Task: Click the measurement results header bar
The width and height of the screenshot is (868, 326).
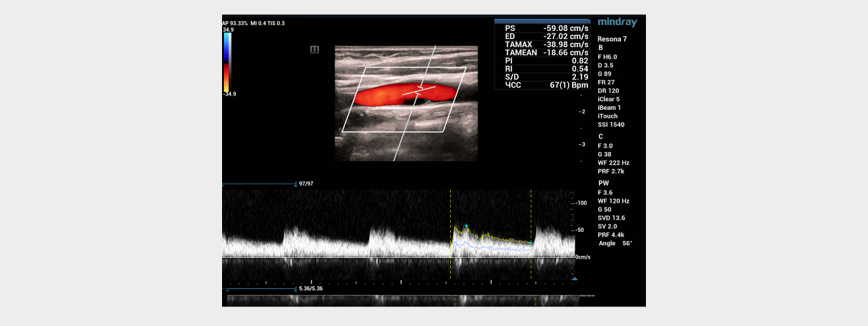Action: tap(542, 21)
